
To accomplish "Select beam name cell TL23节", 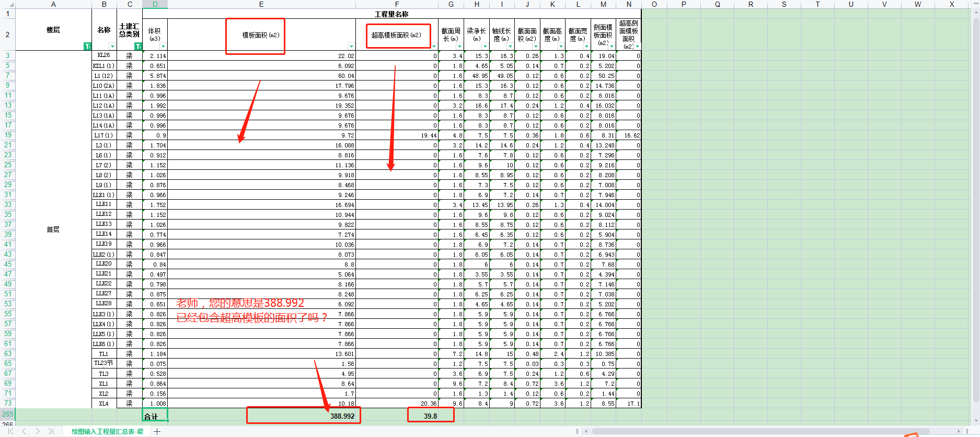I will tap(104, 363).
